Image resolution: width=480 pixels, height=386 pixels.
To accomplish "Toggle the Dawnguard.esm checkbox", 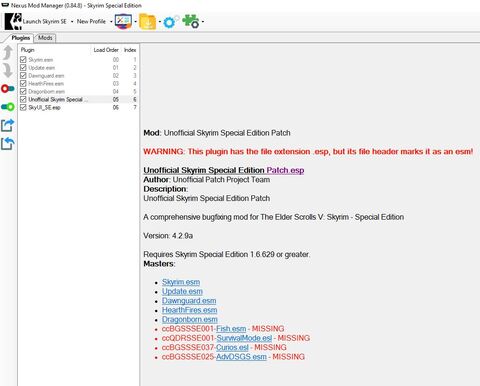I will pos(23,75).
